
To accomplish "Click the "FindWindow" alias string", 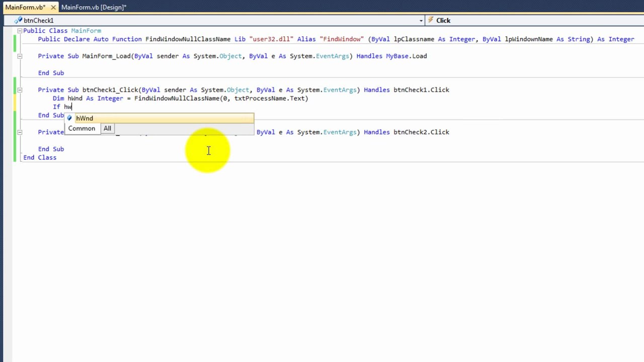I will click(x=342, y=39).
